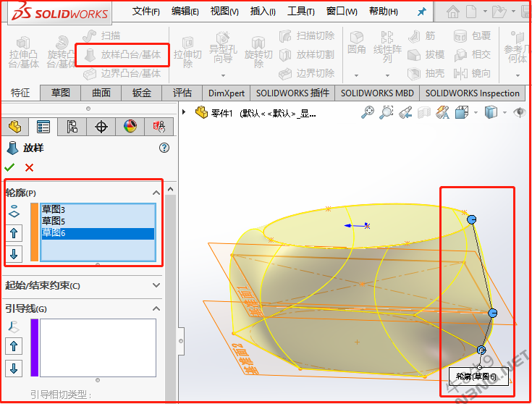
Task: Click the green checkmark to confirm loft
Action: (9, 167)
